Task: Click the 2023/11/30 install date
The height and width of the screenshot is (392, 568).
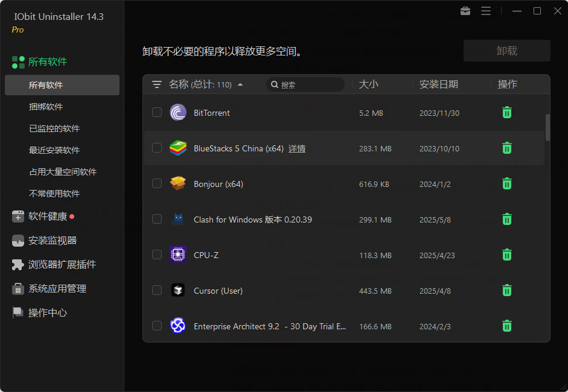Action: pyautogui.click(x=439, y=113)
